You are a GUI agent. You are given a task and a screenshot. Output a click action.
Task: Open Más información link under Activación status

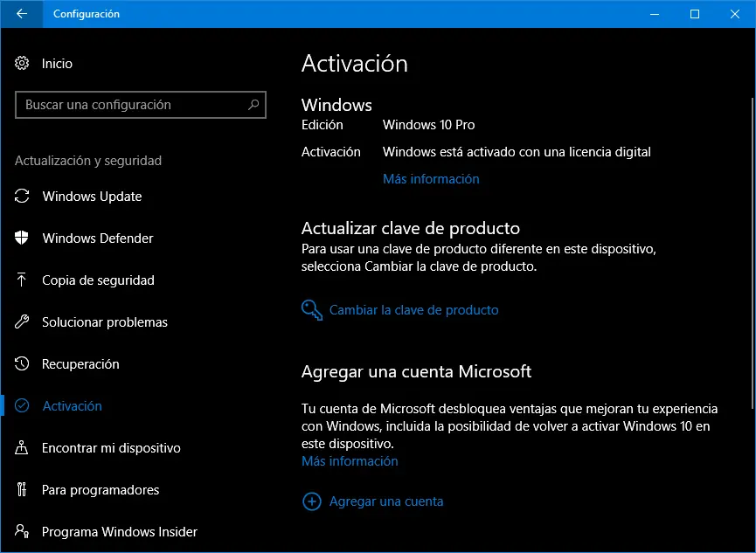(431, 179)
